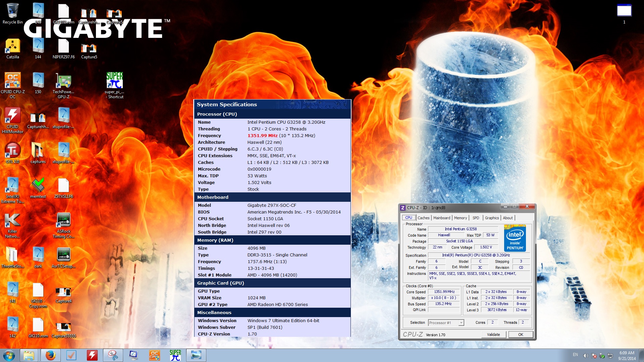The width and height of the screenshot is (644, 362).
Task: Click the x 10.0 multiplier field
Action: click(x=444, y=298)
